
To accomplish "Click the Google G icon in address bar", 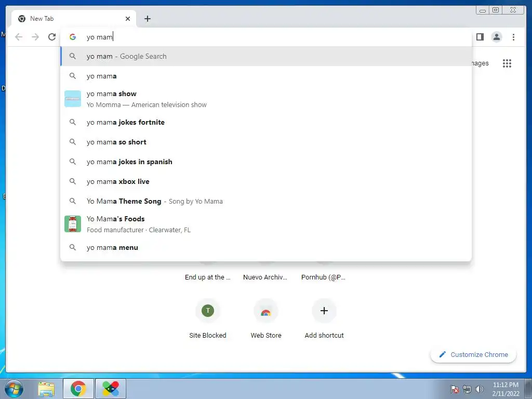I will tap(73, 37).
